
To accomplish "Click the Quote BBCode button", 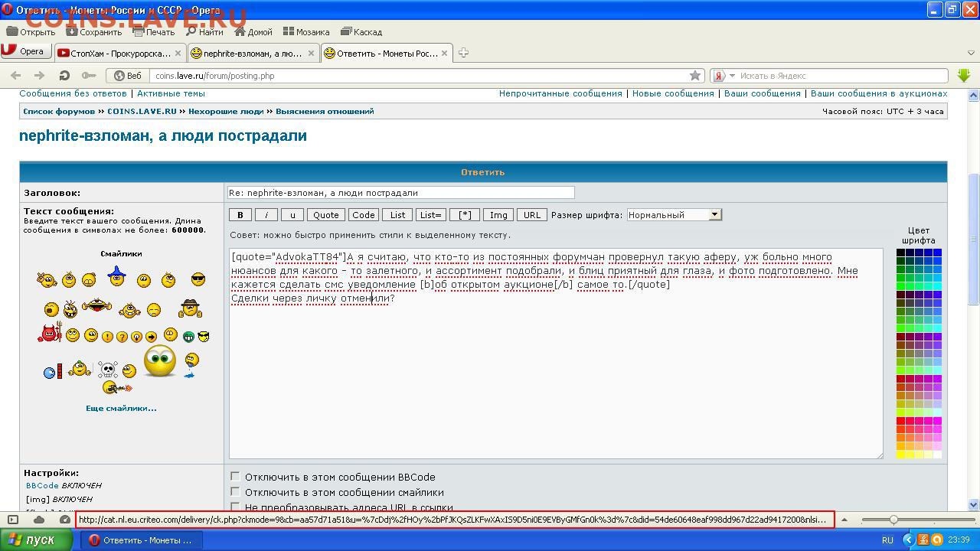I will point(325,215).
